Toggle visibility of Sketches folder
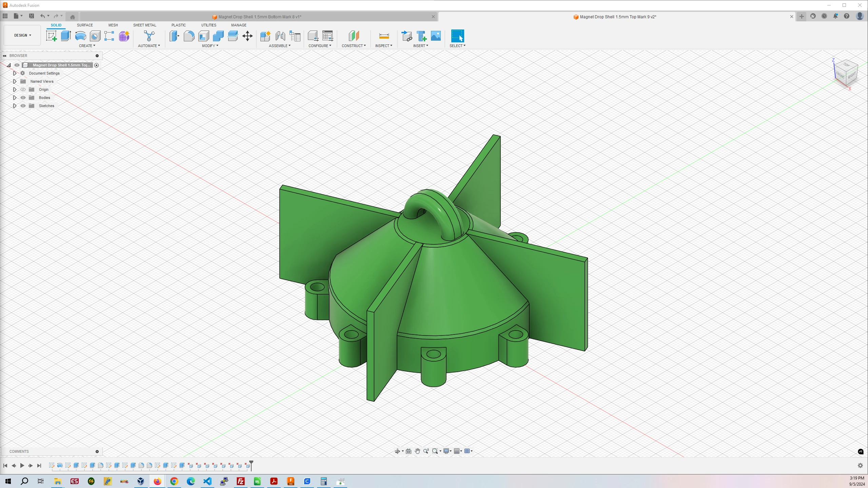 coord(23,105)
